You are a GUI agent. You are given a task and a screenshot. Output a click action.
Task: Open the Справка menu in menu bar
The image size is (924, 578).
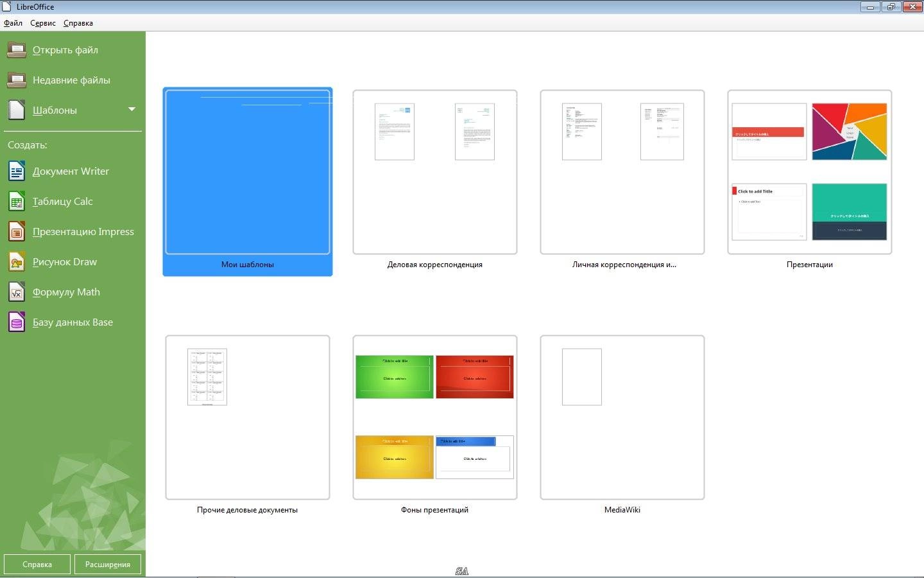[x=78, y=23]
